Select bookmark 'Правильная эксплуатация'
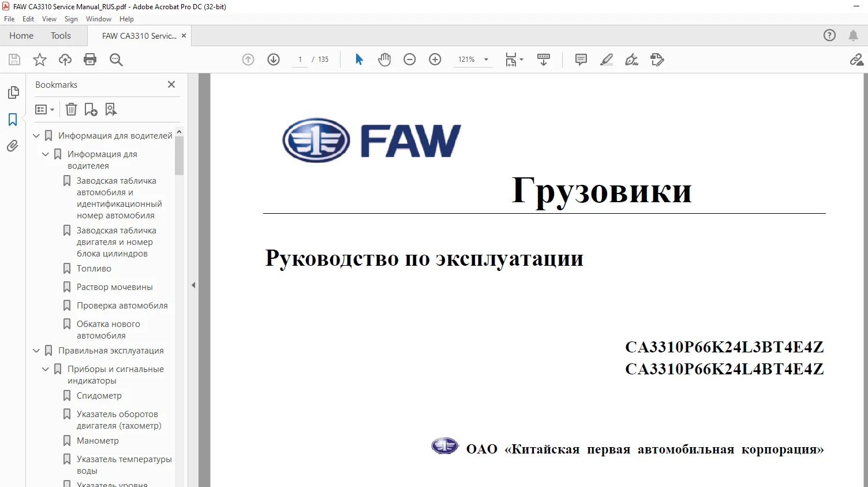This screenshot has width=868, height=487. (111, 351)
